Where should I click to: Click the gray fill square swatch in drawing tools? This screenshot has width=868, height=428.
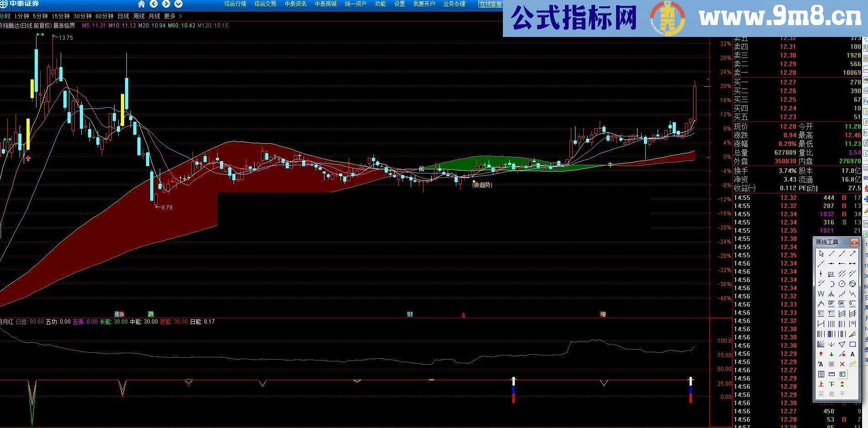(831, 364)
